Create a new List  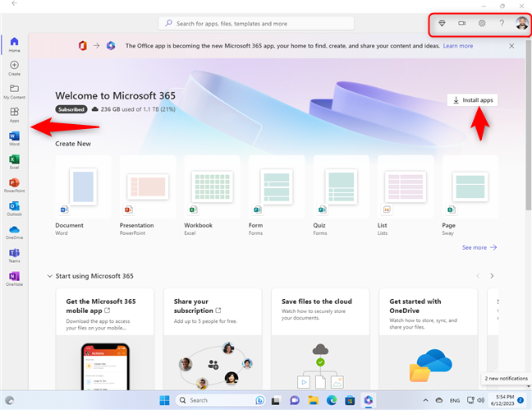coord(406,196)
